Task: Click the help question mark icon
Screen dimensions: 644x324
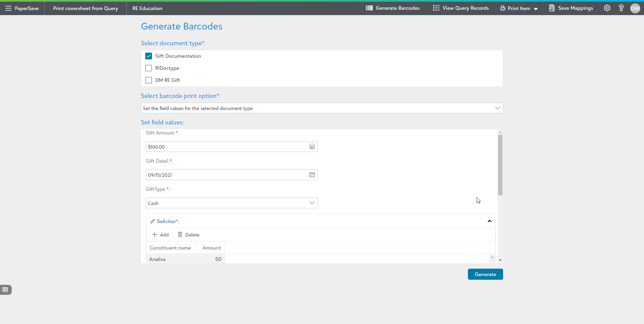Action: pos(621,8)
